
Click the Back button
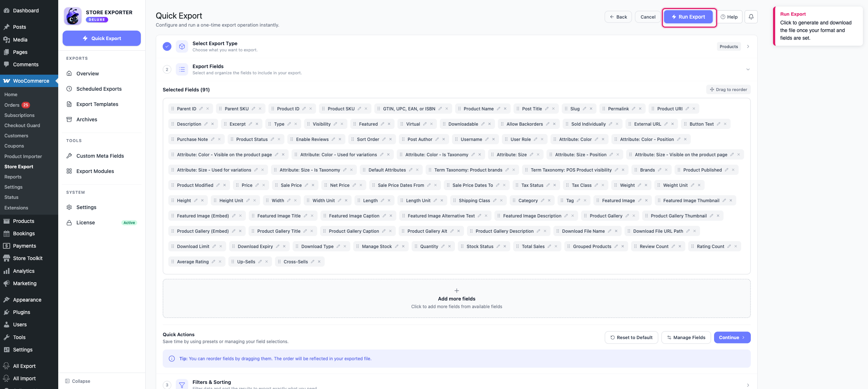[x=618, y=17]
